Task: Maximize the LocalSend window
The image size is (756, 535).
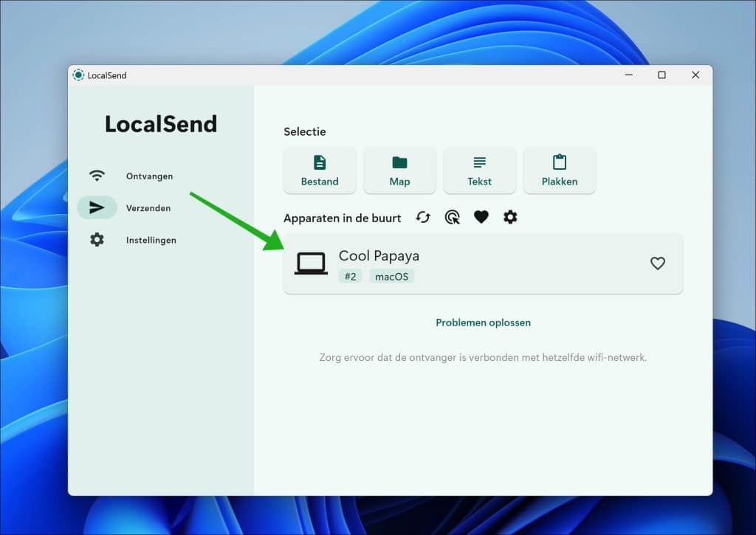Action: coord(662,75)
